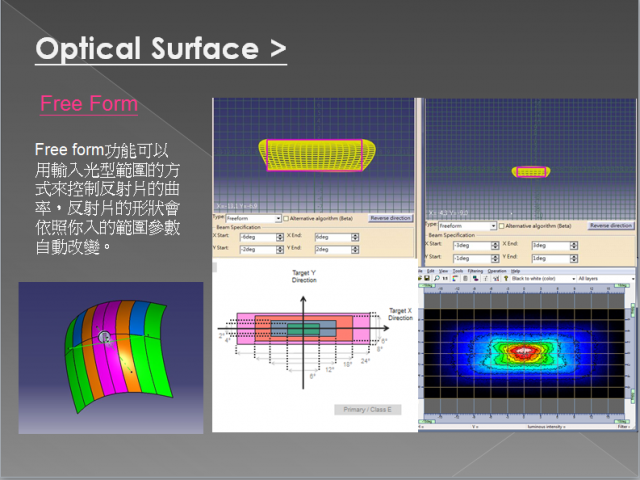This screenshot has height=480, width=640.
Task: Click the X Start field showing -3deg
Action: (467, 244)
